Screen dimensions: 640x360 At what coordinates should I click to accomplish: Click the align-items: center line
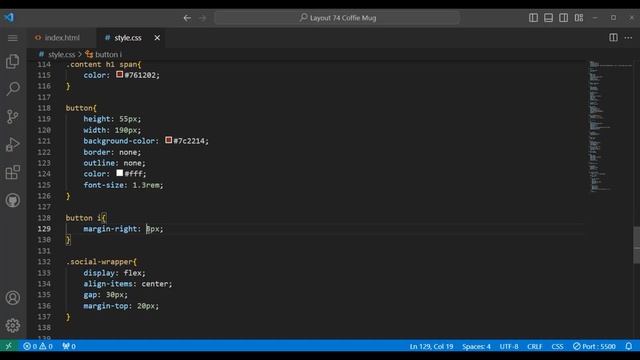pyautogui.click(x=128, y=284)
